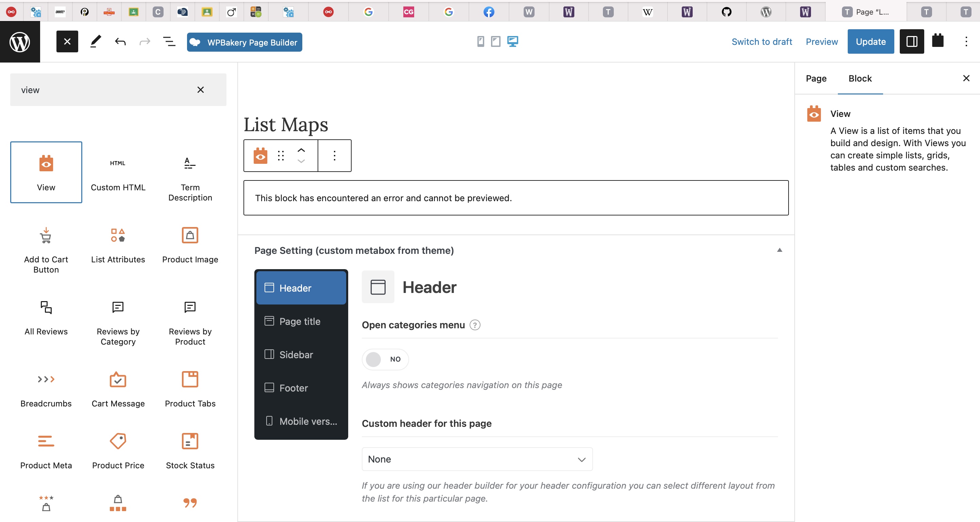
Task: Switch to the Page settings tab
Action: 816,78
